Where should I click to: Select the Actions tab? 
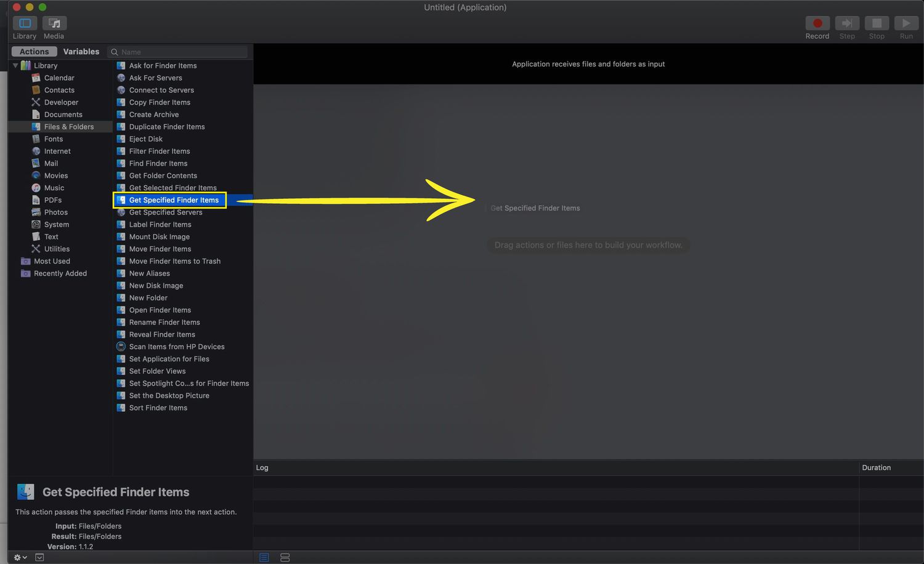click(34, 52)
